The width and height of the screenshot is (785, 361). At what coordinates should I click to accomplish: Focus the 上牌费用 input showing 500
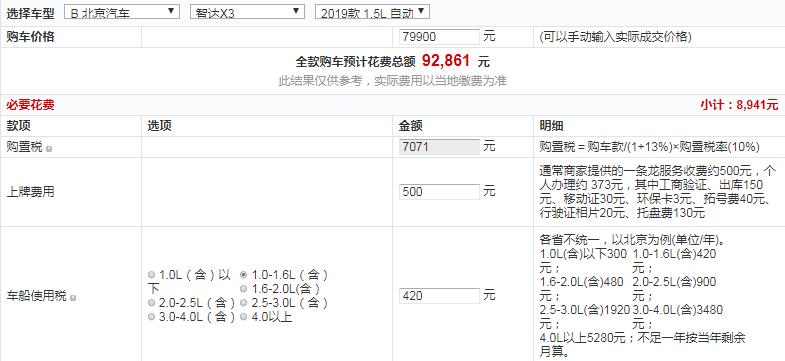(x=439, y=192)
